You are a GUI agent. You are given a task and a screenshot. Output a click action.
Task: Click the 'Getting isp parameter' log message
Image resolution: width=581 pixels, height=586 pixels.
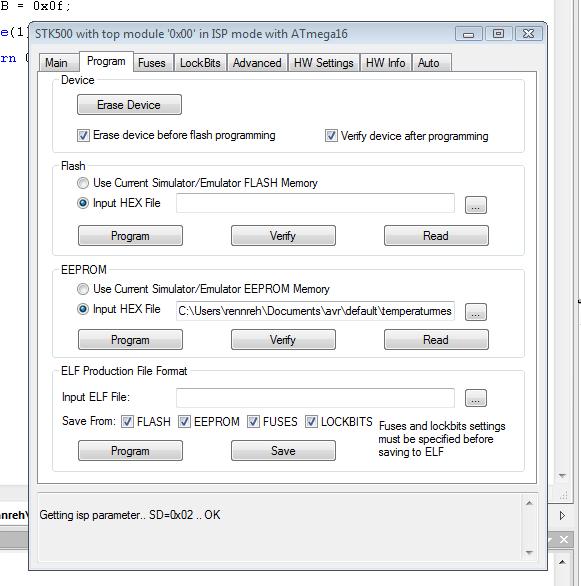[130, 515]
